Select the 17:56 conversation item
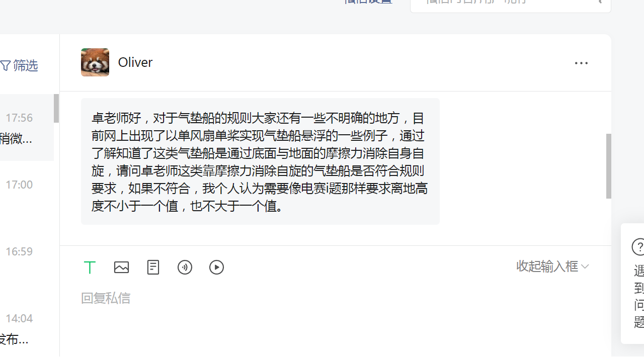 click(x=27, y=127)
